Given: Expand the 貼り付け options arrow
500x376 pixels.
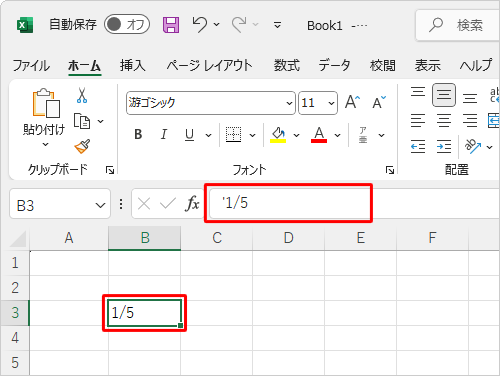Looking at the screenshot, I should (x=45, y=144).
